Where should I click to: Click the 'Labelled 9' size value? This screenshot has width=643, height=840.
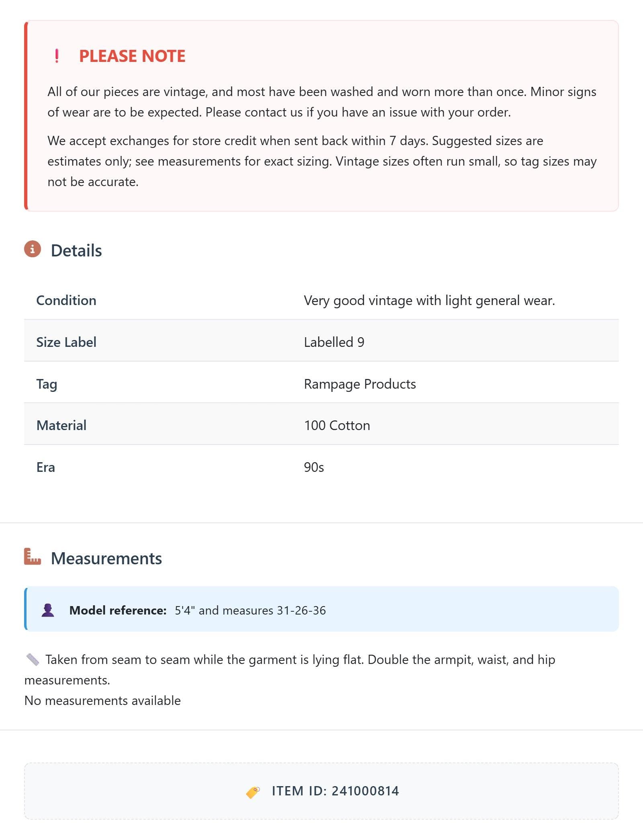point(334,342)
